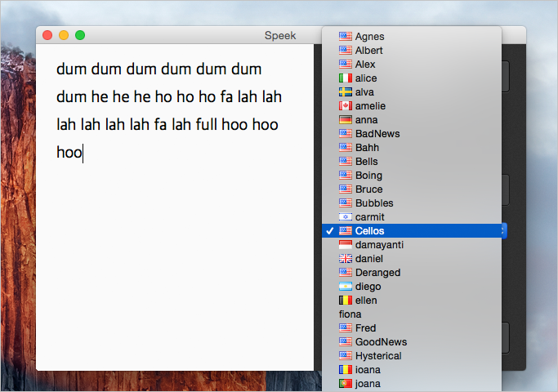Viewport: 558px width, 392px height.
Task: Choose the Bells voice
Action: pyautogui.click(x=412, y=161)
